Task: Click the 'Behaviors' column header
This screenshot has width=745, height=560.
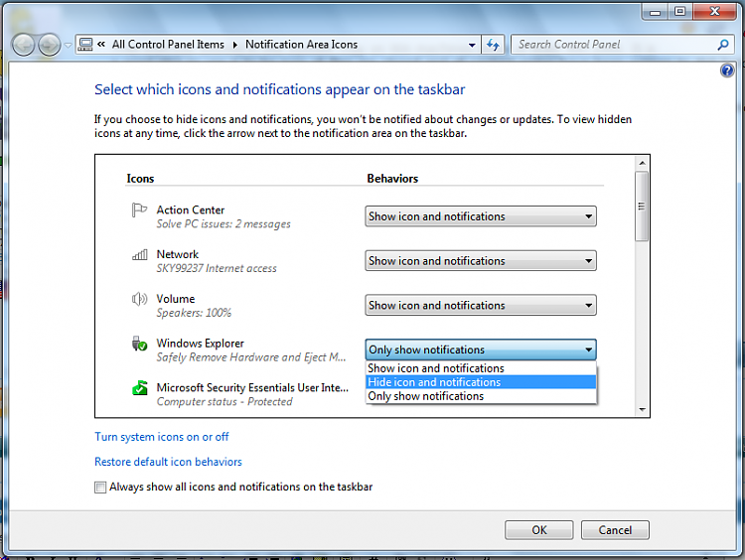Action: click(x=392, y=179)
